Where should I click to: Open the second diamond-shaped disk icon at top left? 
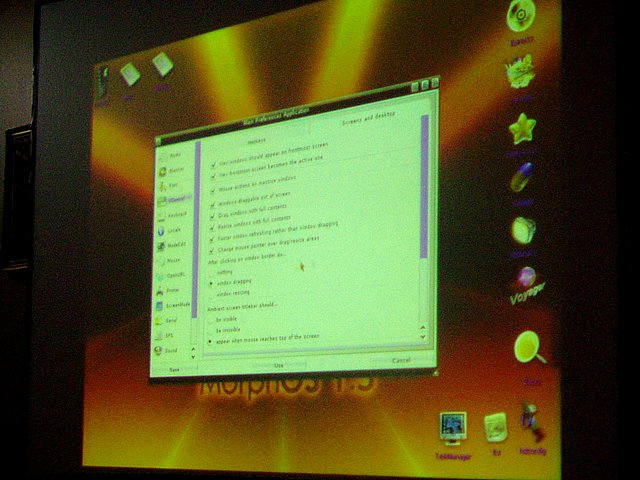pos(162,64)
